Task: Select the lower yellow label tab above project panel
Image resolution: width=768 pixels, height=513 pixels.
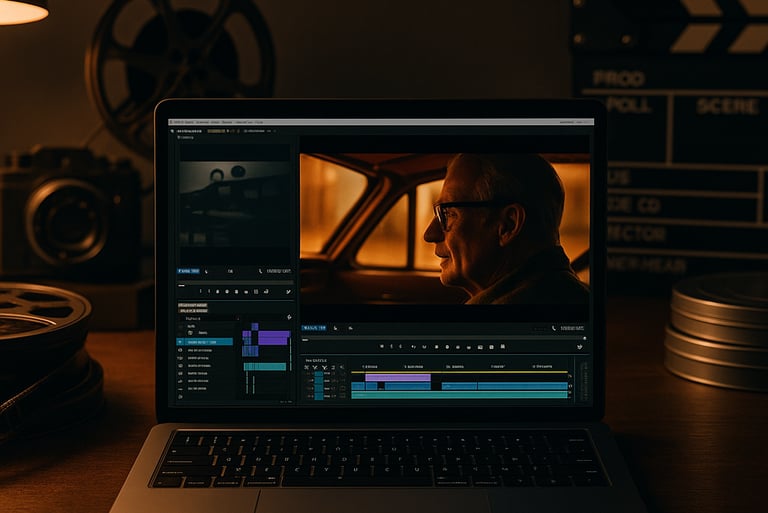Action: point(194,311)
